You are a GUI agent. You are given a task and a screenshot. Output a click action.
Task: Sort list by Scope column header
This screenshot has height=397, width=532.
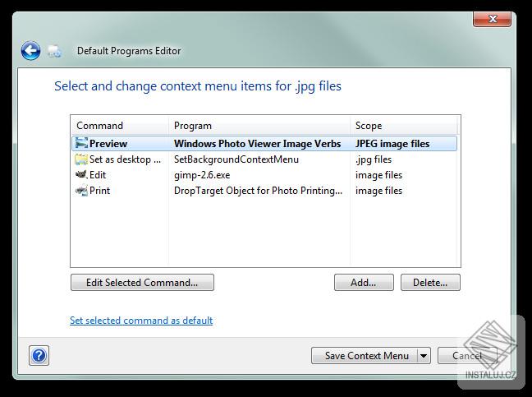click(x=404, y=126)
